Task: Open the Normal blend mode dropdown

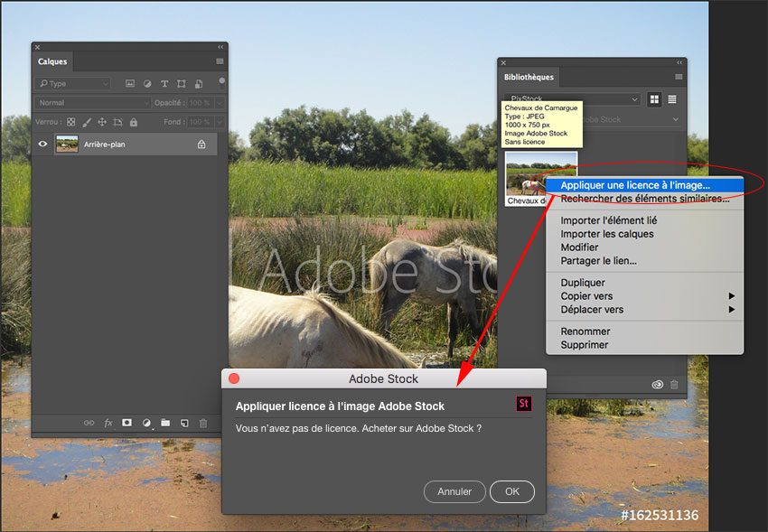Action: pos(92,103)
